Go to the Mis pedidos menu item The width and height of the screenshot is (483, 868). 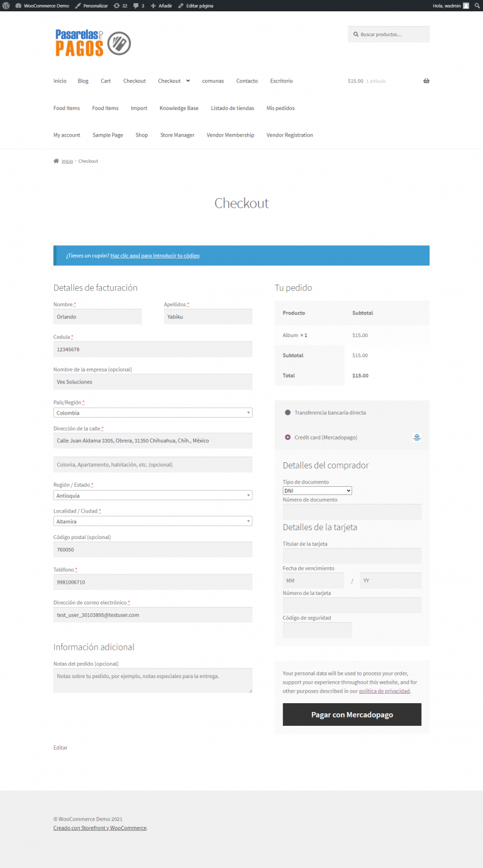[x=280, y=108]
